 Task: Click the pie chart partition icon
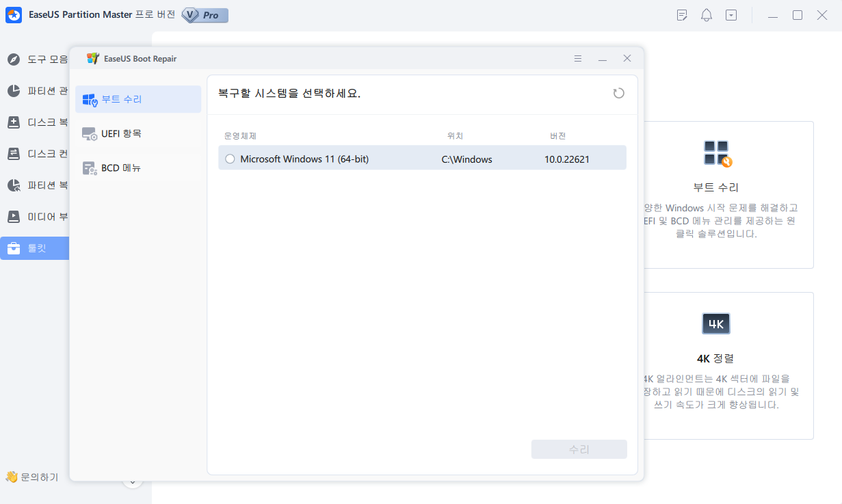coord(14,91)
